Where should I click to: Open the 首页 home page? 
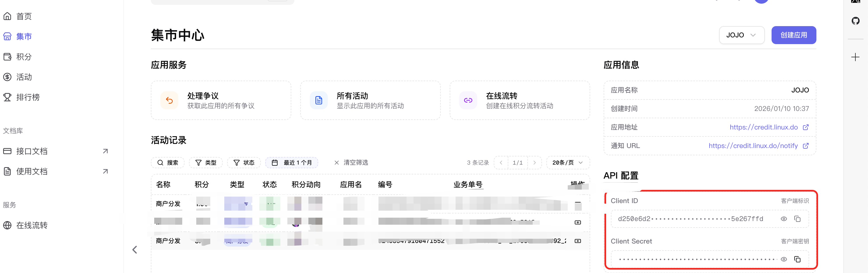click(24, 16)
